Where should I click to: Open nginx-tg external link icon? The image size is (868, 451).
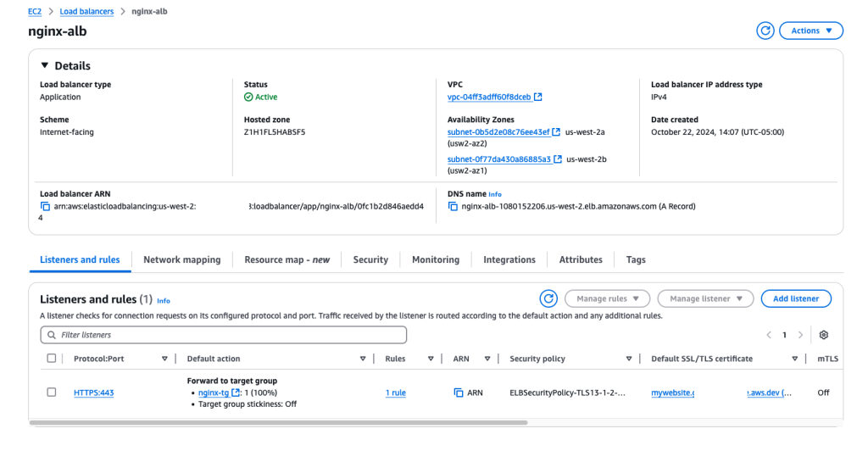tap(236, 393)
